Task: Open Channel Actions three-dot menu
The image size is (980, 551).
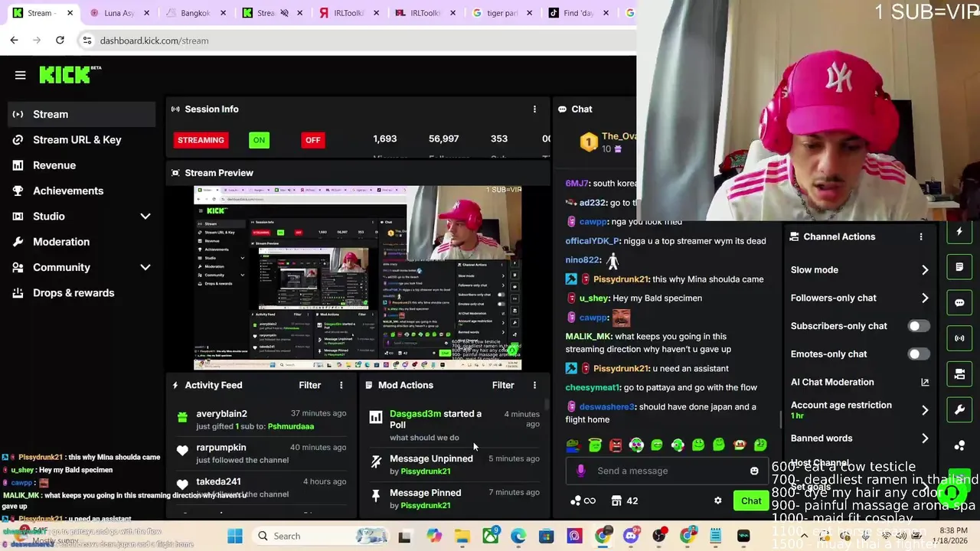Action: 921,236
